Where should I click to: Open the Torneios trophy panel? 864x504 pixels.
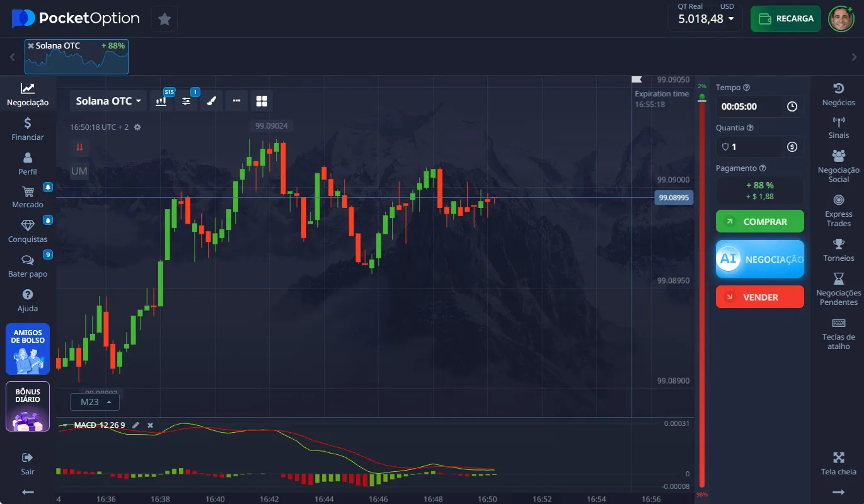(839, 250)
